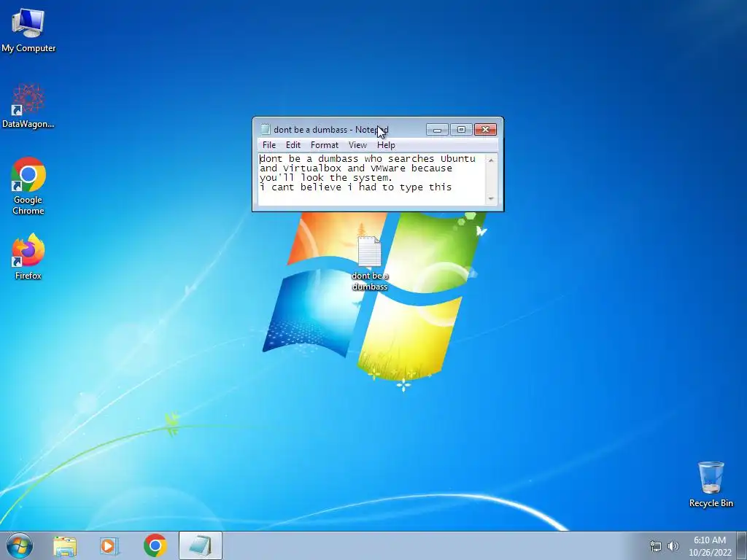This screenshot has height=560, width=747.
Task: Select the 'dont be a dumbass' text file on the desktop
Action: 370,263
